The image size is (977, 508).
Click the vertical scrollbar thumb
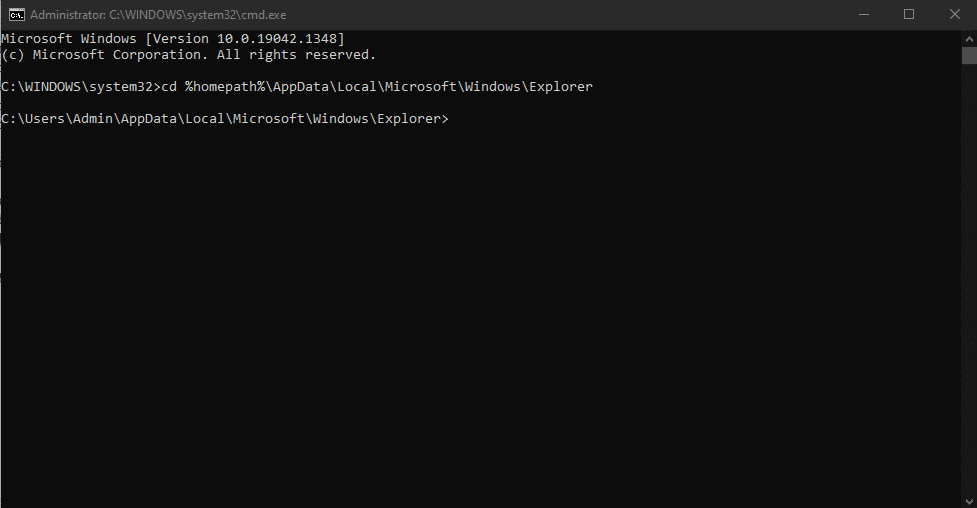[x=968, y=58]
